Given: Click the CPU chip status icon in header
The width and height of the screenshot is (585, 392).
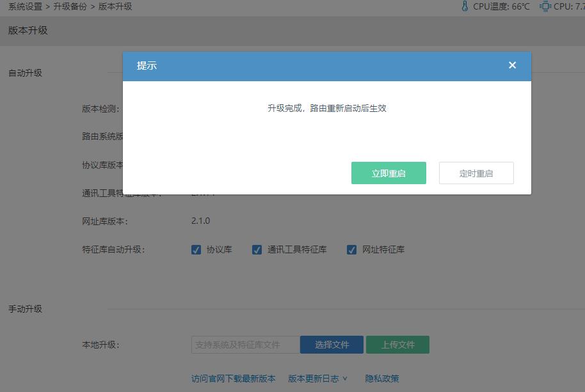Looking at the screenshot, I should click(545, 6).
